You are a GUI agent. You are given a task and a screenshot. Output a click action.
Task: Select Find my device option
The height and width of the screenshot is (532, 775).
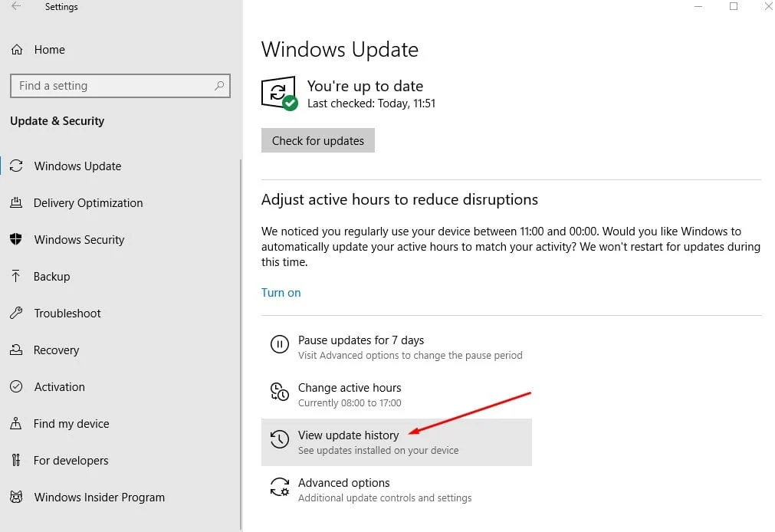click(71, 424)
